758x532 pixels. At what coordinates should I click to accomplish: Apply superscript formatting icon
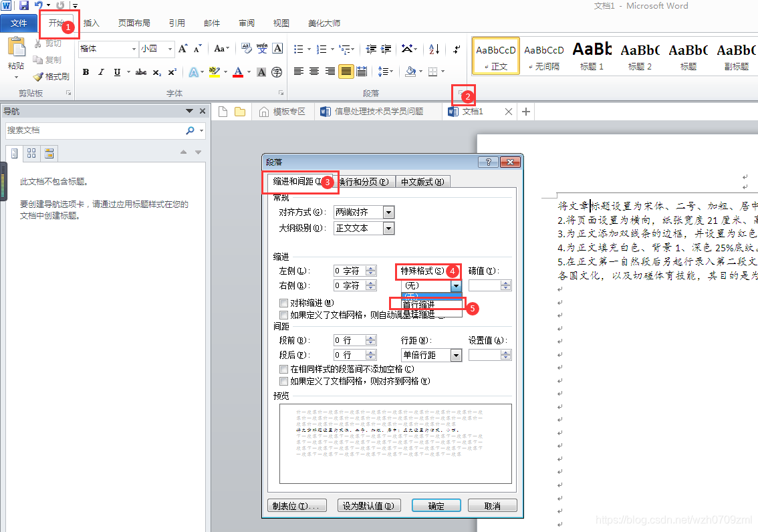[x=172, y=72]
